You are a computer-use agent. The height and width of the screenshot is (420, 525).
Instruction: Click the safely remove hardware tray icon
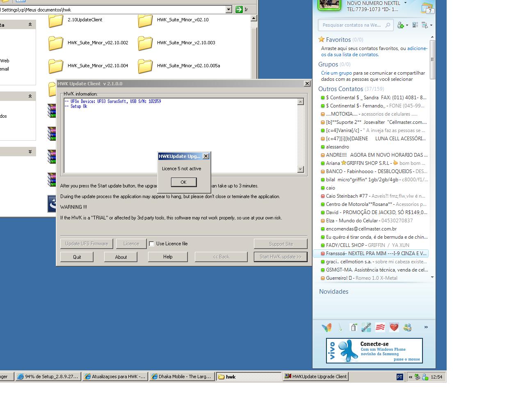(417, 377)
